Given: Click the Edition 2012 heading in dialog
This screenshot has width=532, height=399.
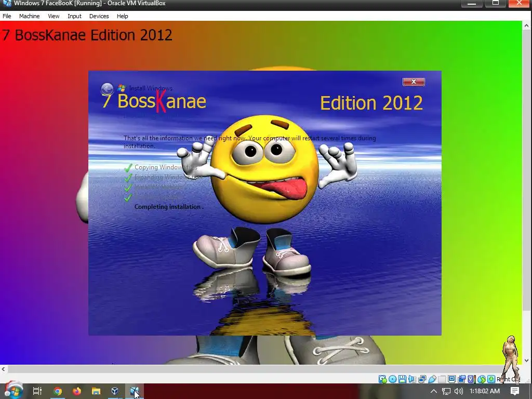Looking at the screenshot, I should [371, 103].
